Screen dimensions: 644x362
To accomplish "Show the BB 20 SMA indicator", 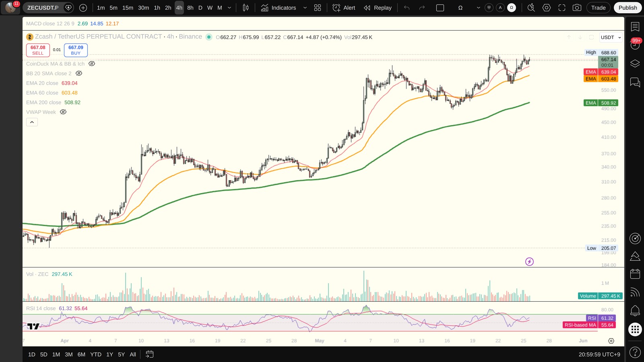I will tap(79, 73).
